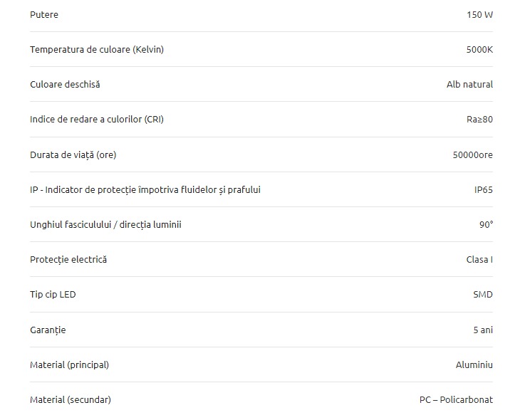Viewport: 515px width, 420px height.
Task: Click the Indice de redare a culorilor label
Action: pyautogui.click(x=97, y=119)
